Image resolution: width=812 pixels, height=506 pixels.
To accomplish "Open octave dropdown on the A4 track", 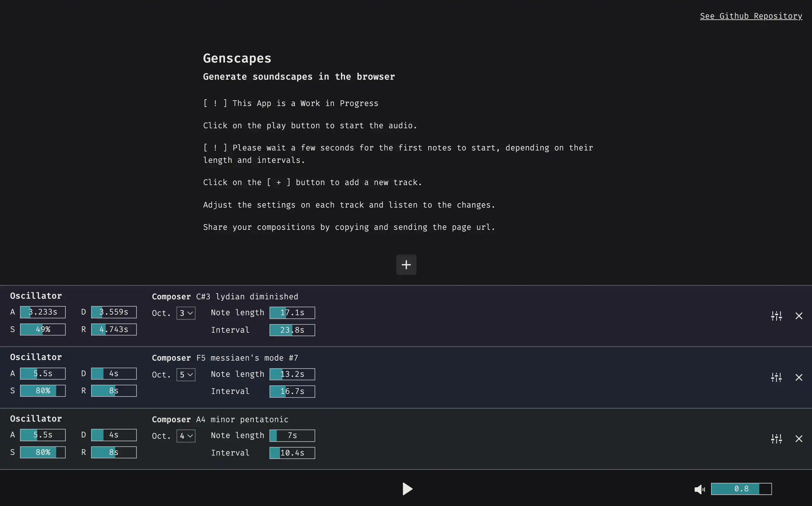I will [x=186, y=436].
